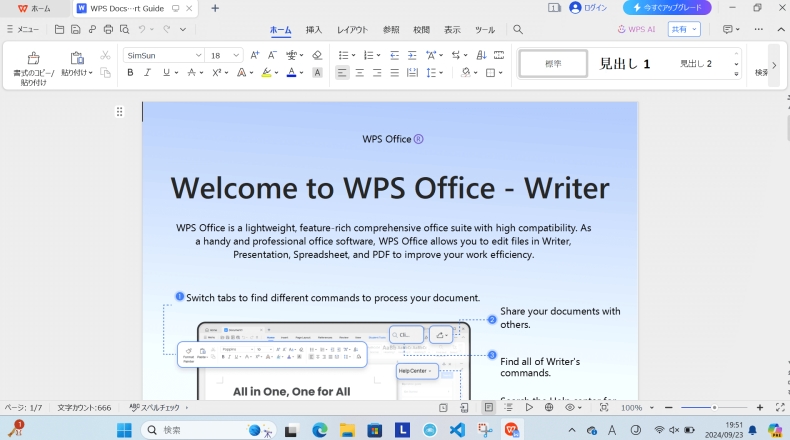
Task: Open a new tab with plus button
Action: 215,8
